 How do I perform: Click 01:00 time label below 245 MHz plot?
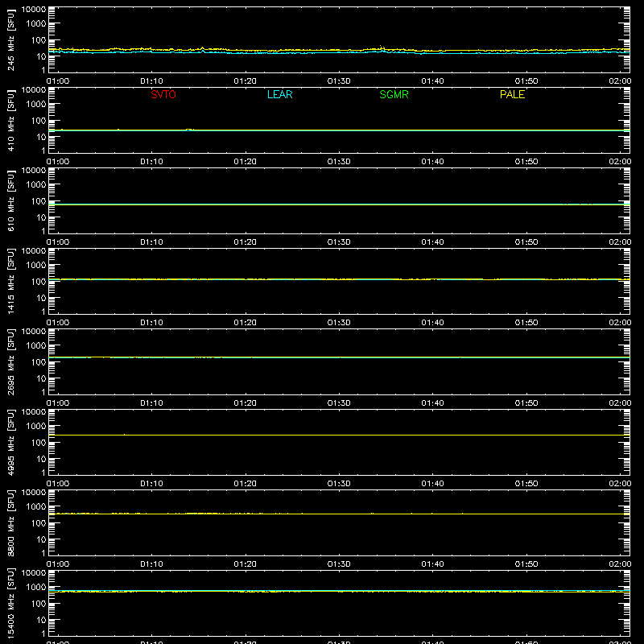tap(58, 81)
